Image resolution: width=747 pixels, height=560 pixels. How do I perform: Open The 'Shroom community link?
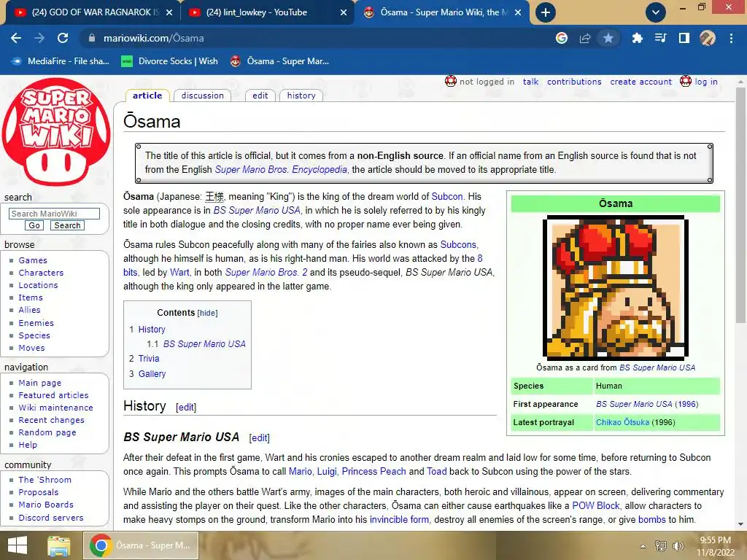pos(44,480)
